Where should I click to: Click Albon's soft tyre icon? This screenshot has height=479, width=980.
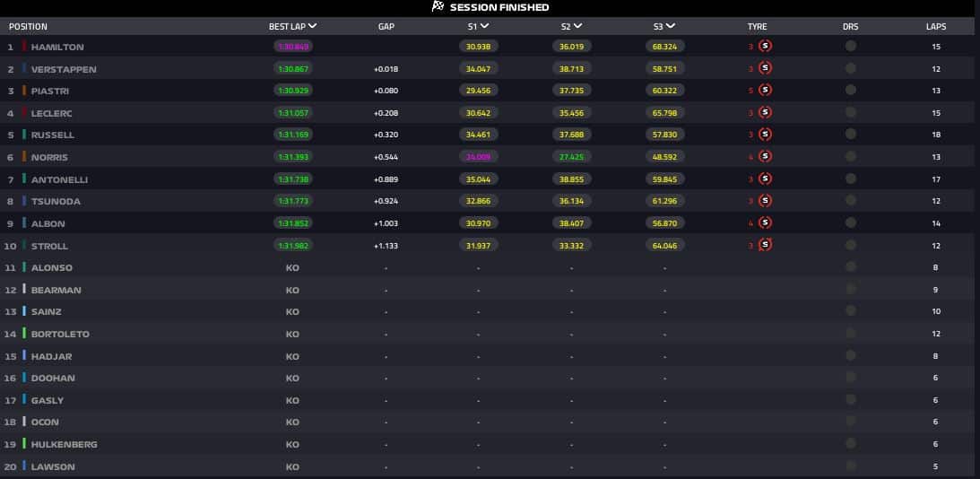765,222
